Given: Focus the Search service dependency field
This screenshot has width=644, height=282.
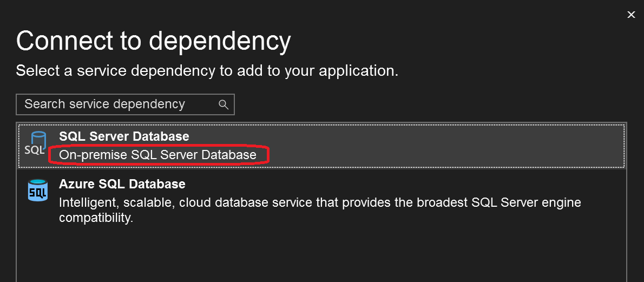Looking at the screenshot, I should click(x=125, y=104).
